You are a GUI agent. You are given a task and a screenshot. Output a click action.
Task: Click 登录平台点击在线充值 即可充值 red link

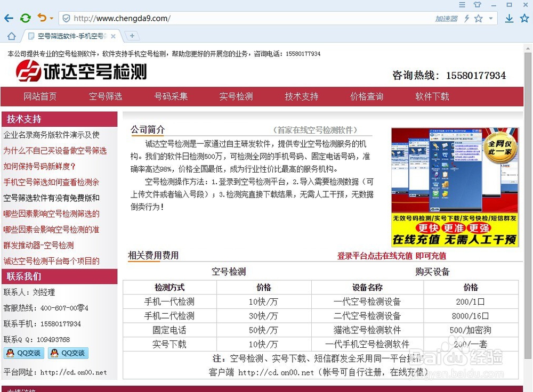392,256
